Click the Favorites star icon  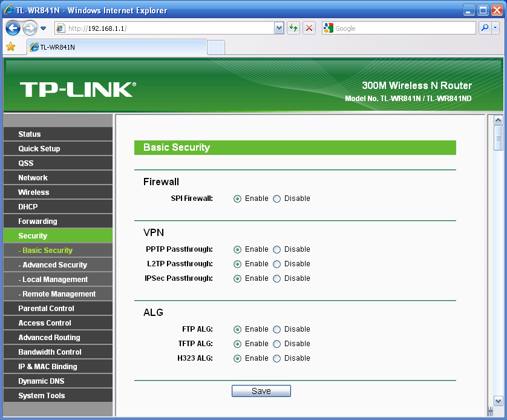10,47
